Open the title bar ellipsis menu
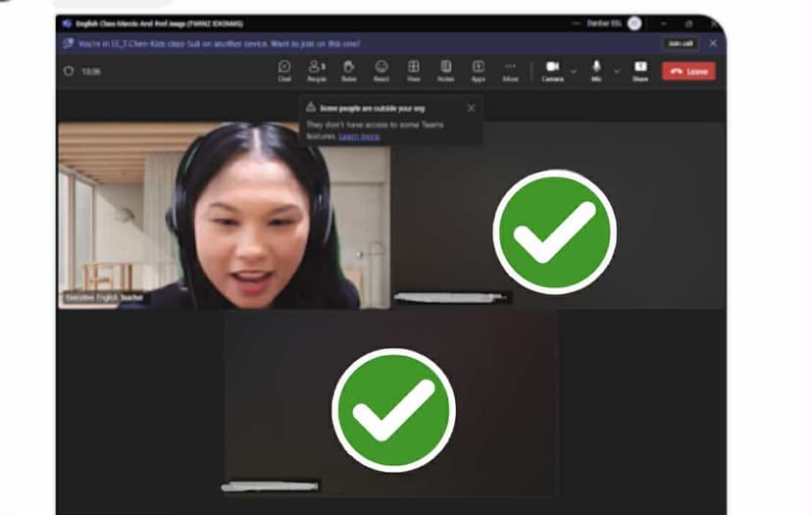This screenshot has height=515, width=812. 575,23
